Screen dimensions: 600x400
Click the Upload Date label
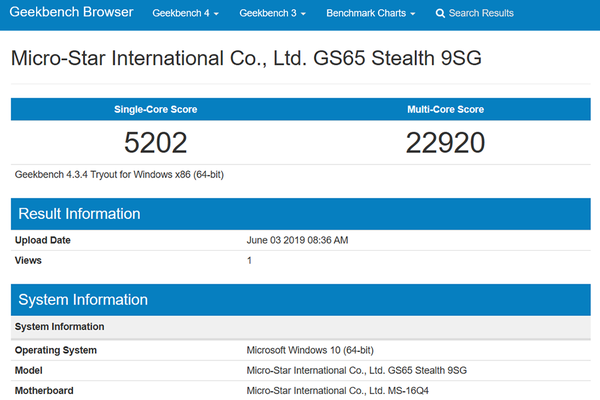click(x=42, y=240)
